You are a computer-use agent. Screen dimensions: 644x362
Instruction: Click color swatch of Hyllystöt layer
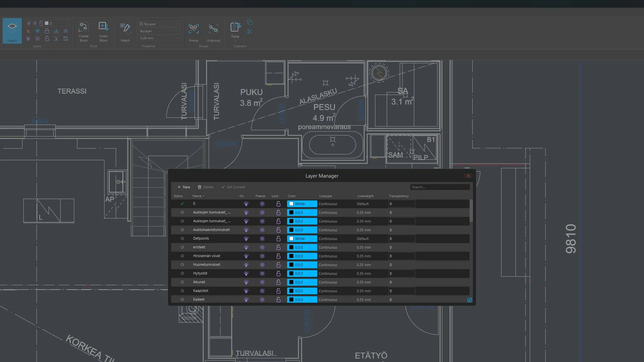[291, 274]
